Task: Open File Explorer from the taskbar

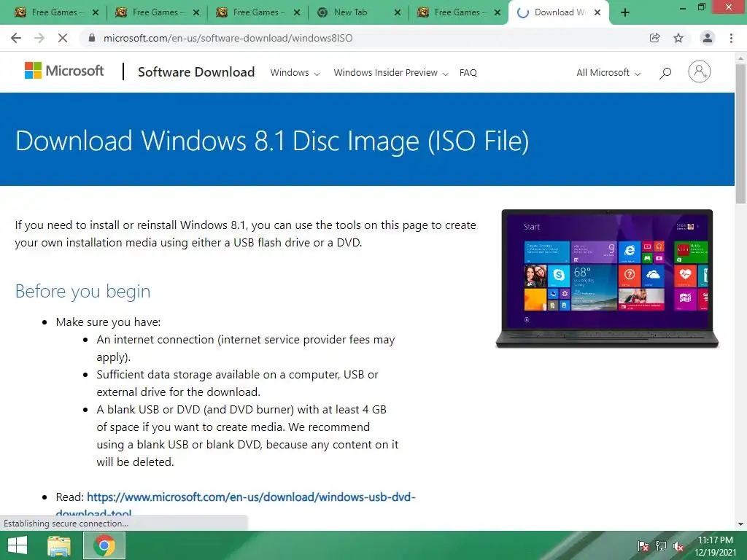Action: pyautogui.click(x=59, y=545)
